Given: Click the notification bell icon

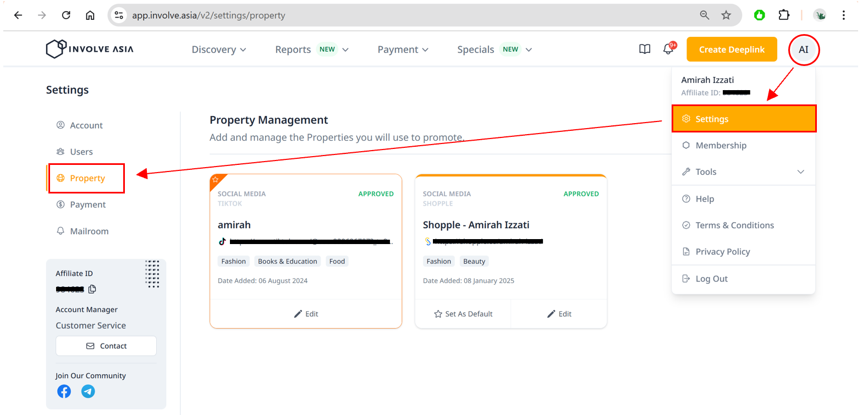Looking at the screenshot, I should pos(668,49).
